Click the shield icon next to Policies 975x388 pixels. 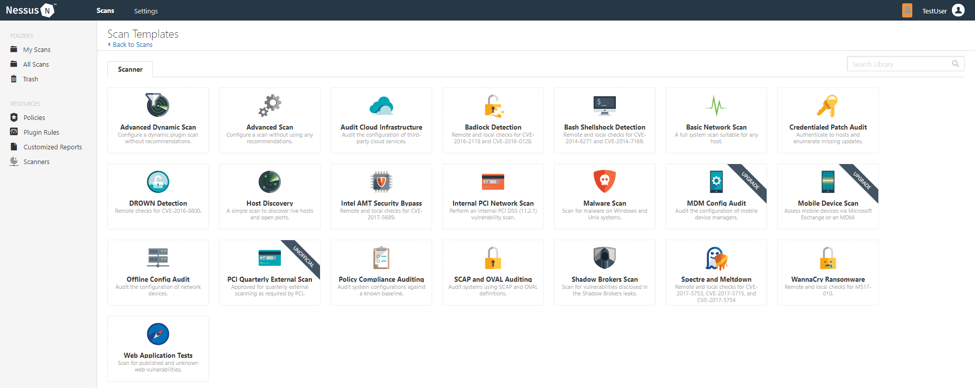(14, 117)
